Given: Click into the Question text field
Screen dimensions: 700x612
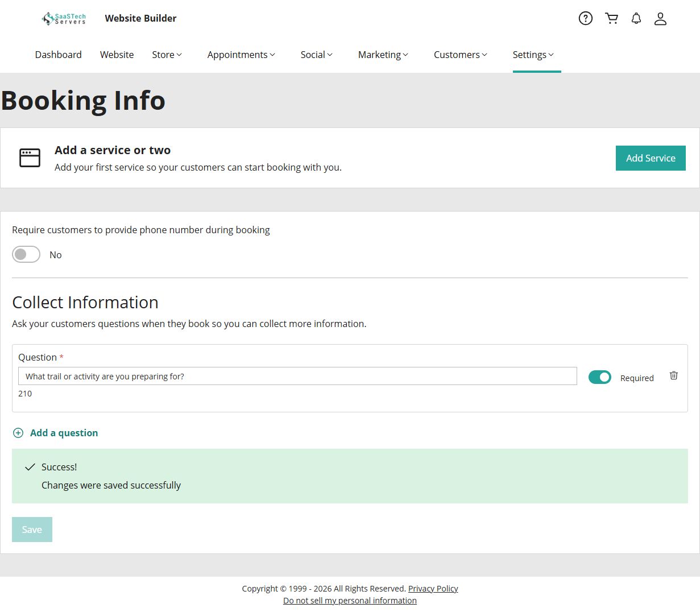Looking at the screenshot, I should coord(297,376).
